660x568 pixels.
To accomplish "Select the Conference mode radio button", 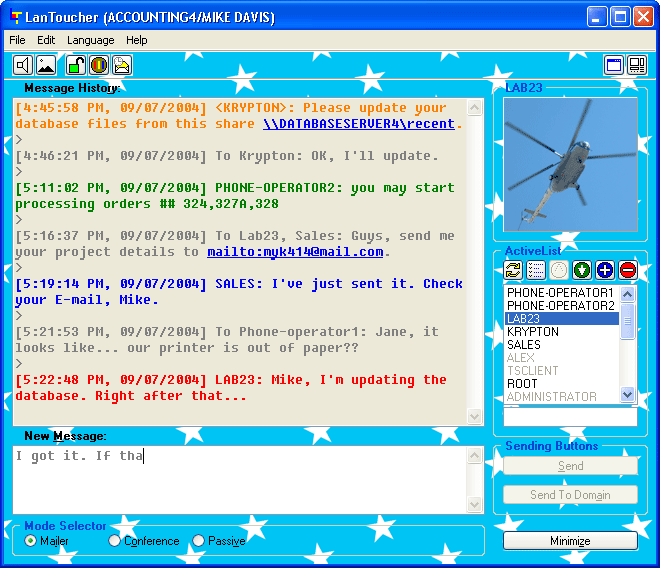I will point(114,540).
